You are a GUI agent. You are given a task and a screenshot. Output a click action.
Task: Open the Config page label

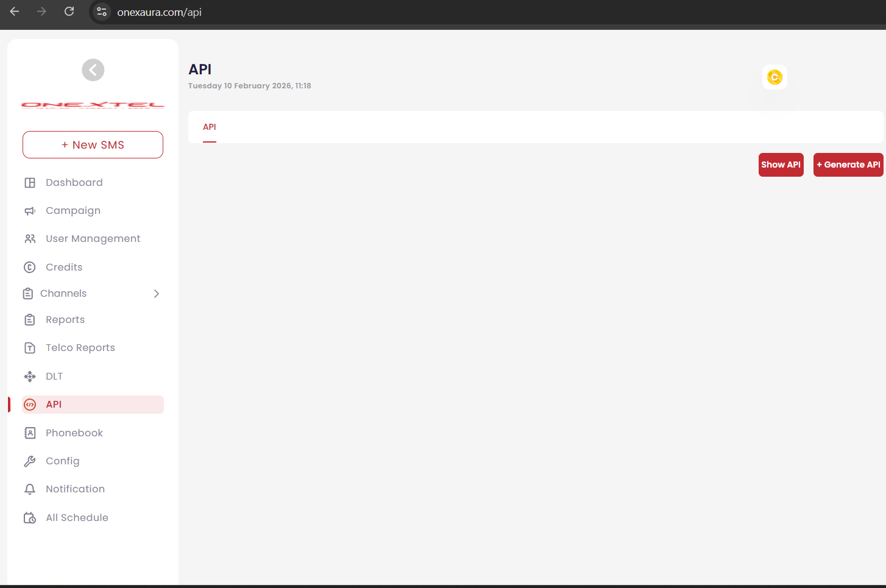[63, 461]
